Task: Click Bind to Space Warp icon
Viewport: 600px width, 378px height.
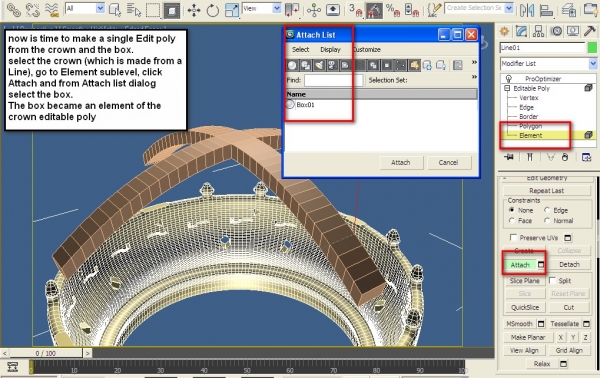Action: pyautogui.click(x=51, y=10)
